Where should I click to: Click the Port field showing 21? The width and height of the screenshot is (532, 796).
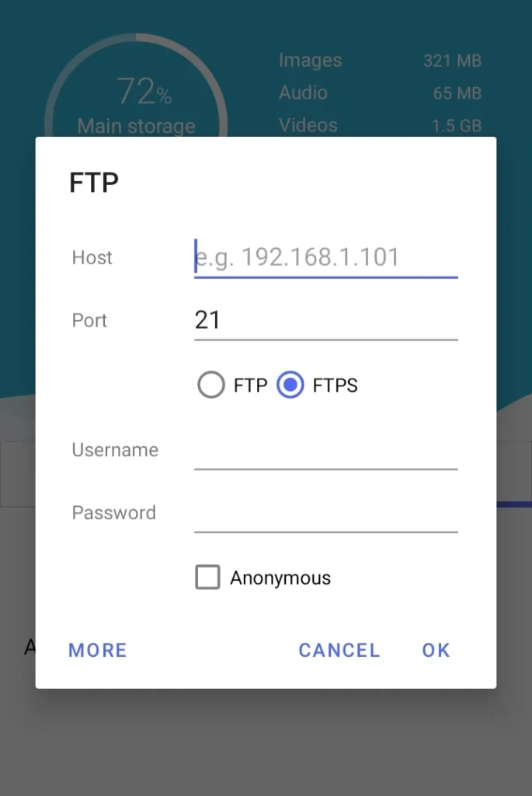(x=325, y=319)
